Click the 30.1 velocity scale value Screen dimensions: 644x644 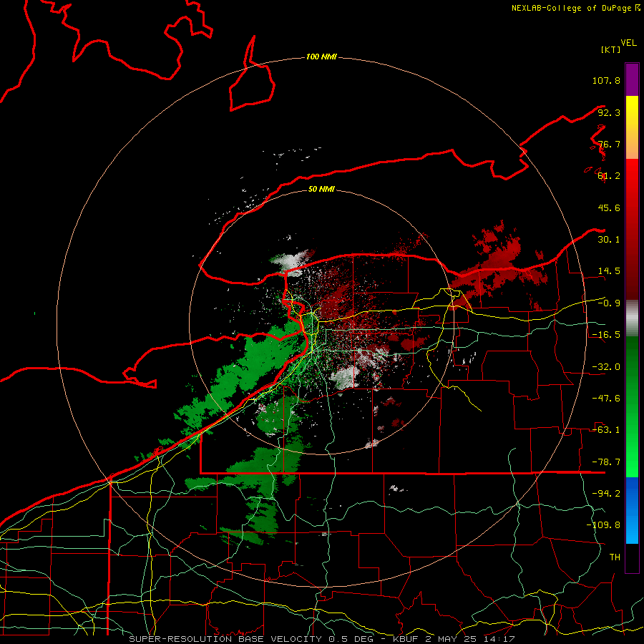point(609,240)
